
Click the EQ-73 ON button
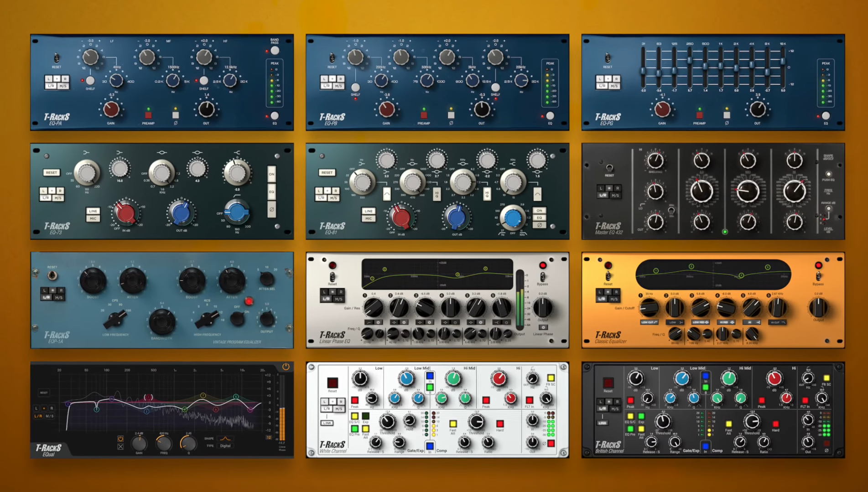pos(271,174)
